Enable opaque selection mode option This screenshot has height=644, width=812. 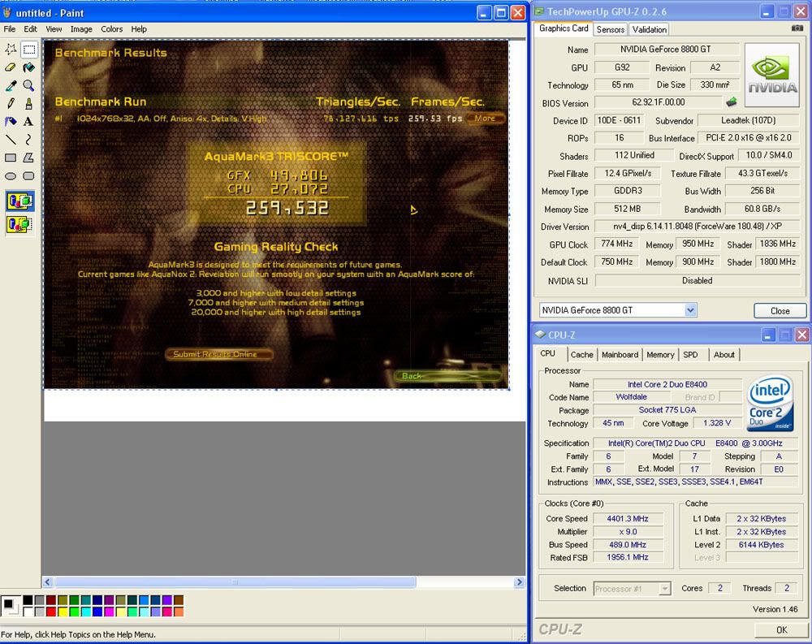tap(19, 201)
